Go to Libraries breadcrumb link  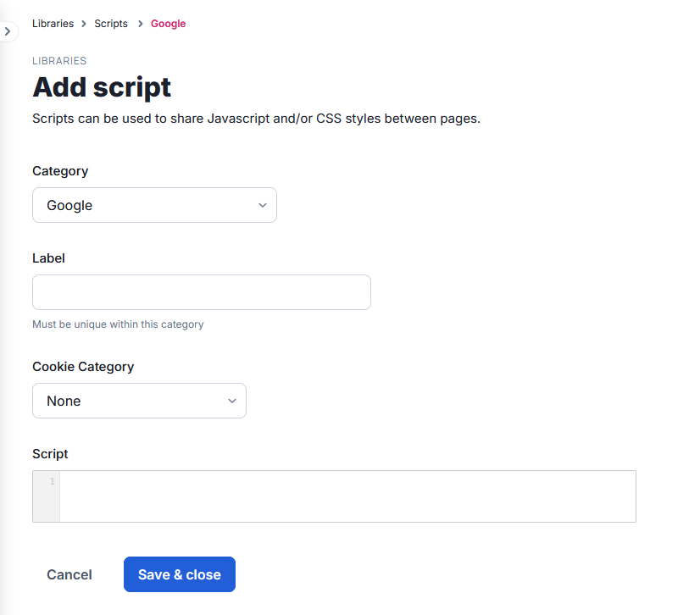coord(53,24)
